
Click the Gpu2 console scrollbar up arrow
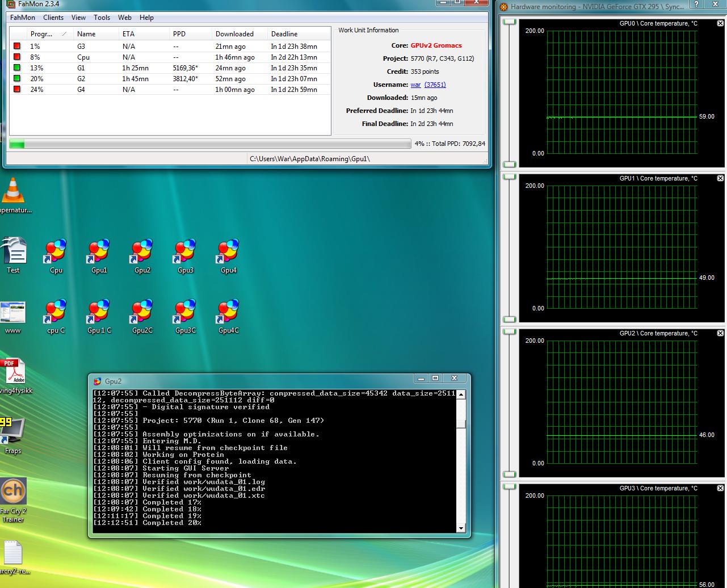[x=461, y=394]
